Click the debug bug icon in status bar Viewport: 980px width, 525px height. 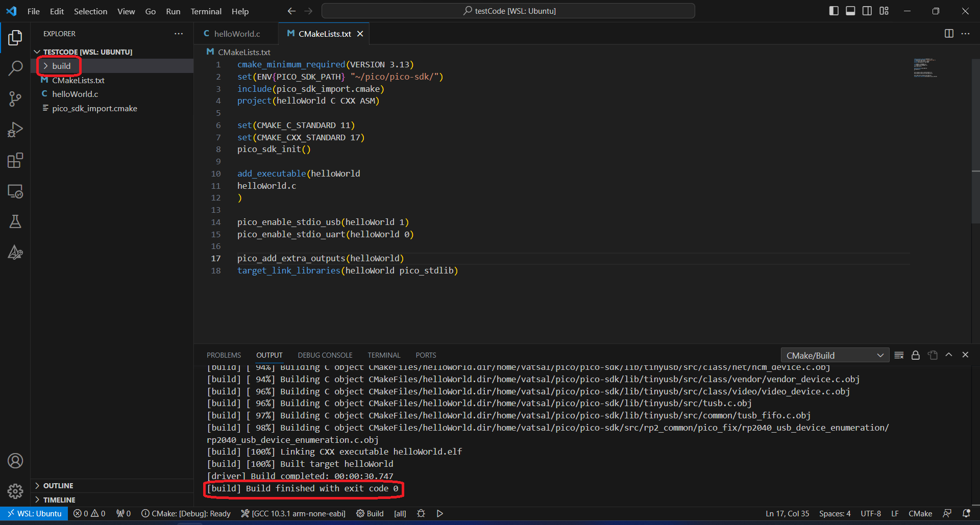click(421, 514)
